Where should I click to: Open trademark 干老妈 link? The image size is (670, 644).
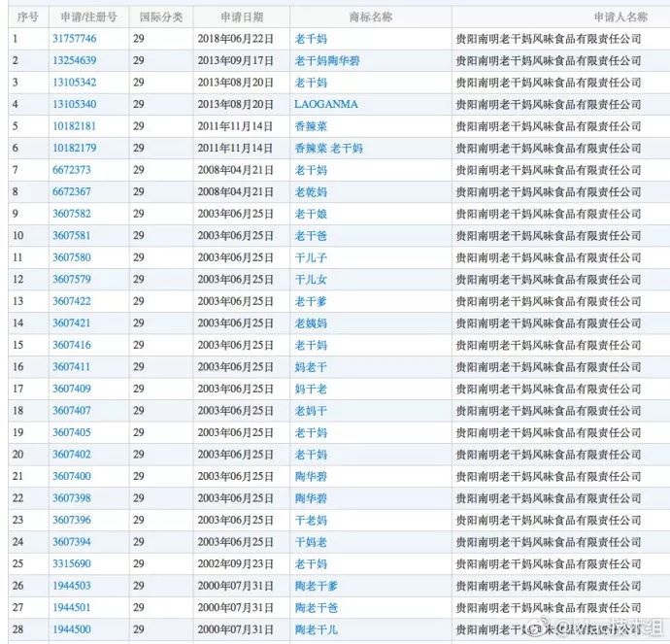tap(311, 520)
